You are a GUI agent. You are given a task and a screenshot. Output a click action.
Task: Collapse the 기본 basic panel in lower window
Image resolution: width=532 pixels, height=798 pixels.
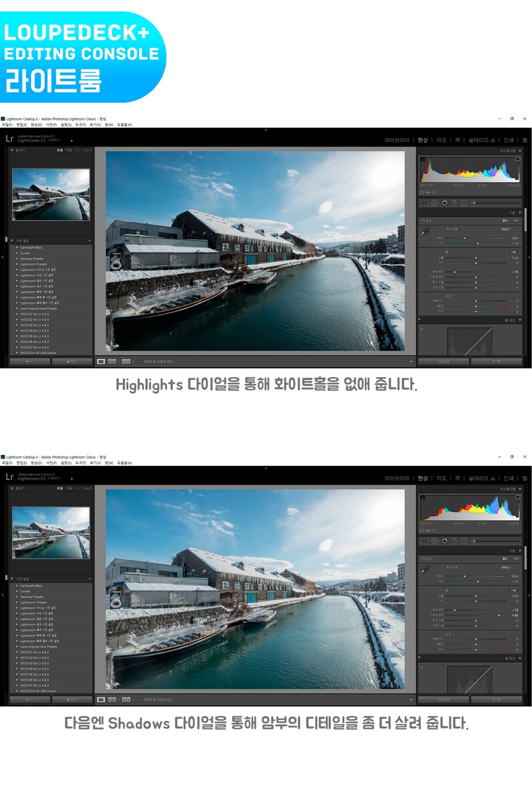(x=520, y=551)
